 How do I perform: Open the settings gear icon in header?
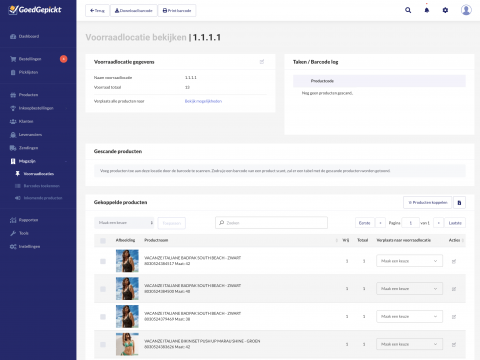[x=445, y=10]
